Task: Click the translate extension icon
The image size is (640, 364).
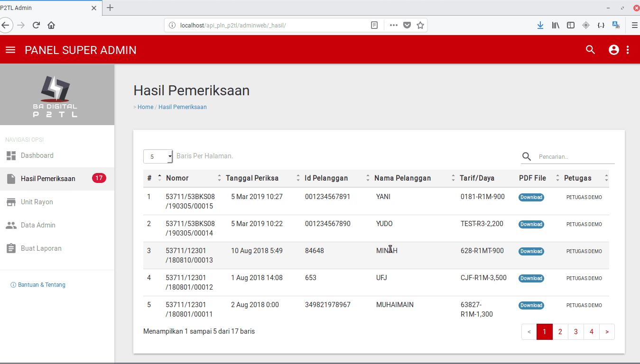Action: 616,25
